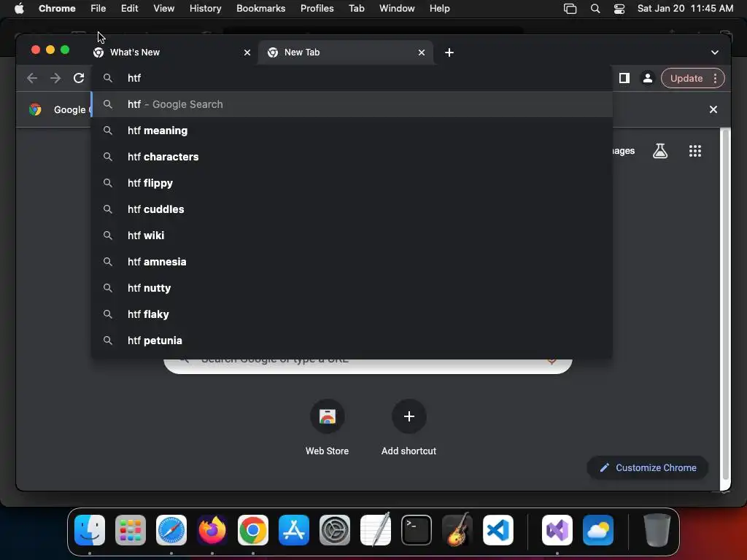Open the File menu
This screenshot has height=560, width=747.
98,9
